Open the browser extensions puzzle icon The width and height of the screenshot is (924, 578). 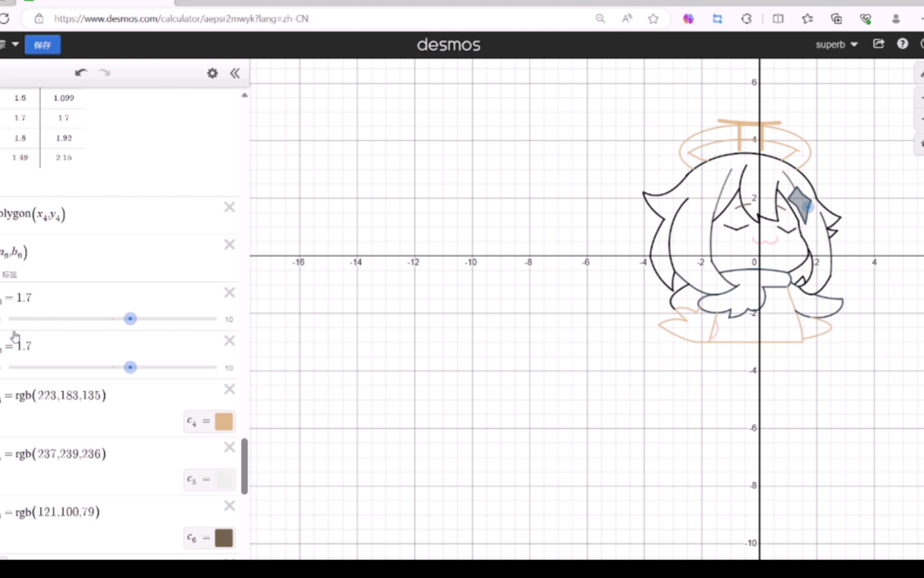pyautogui.click(x=746, y=19)
